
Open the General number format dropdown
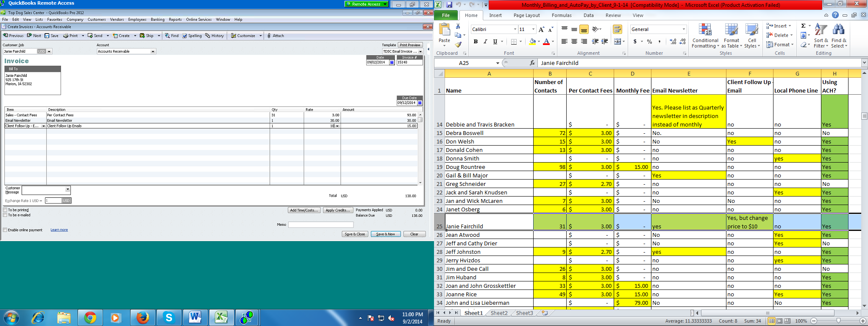(684, 29)
